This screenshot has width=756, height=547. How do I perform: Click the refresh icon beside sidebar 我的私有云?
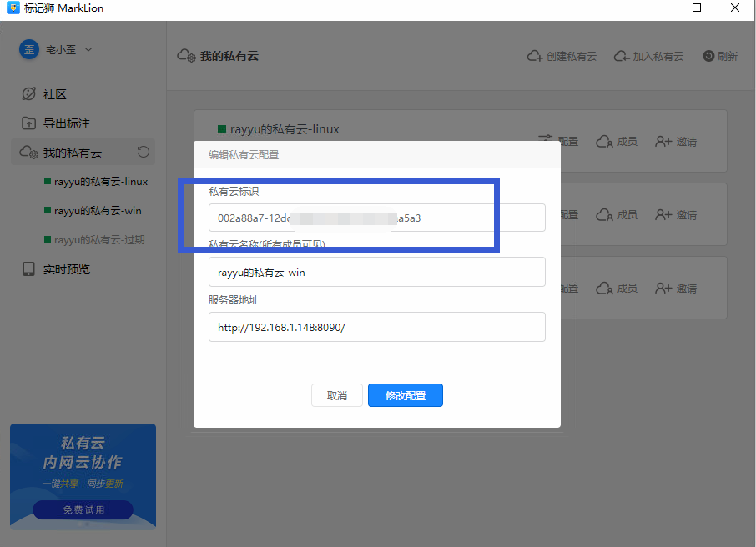coord(144,153)
